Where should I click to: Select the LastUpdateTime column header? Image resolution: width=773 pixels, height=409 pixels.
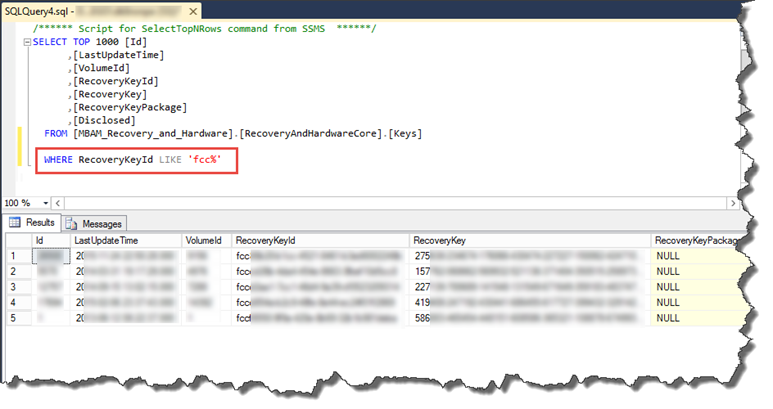coord(126,240)
